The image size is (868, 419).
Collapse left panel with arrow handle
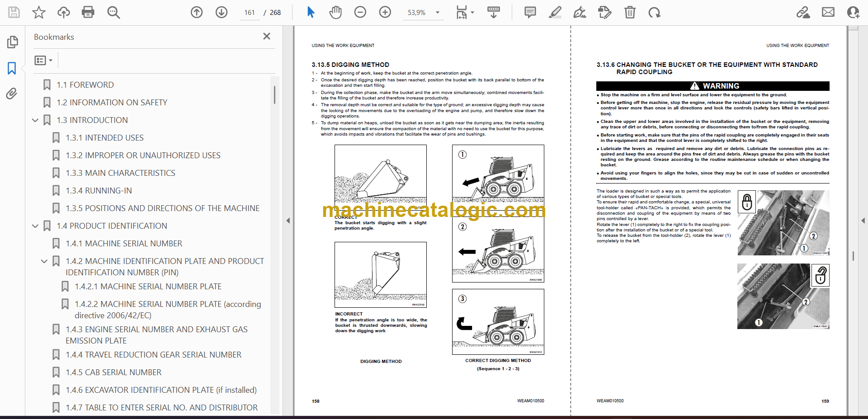288,221
